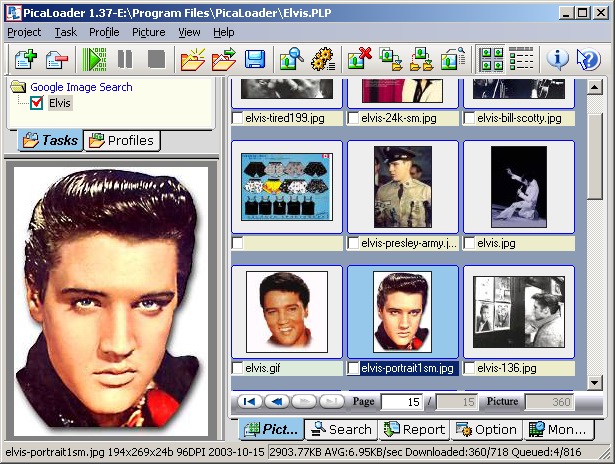Click the scroll down arrow of thumbnail list
Image resolution: width=615 pixels, height=464 pixels.
[x=594, y=382]
